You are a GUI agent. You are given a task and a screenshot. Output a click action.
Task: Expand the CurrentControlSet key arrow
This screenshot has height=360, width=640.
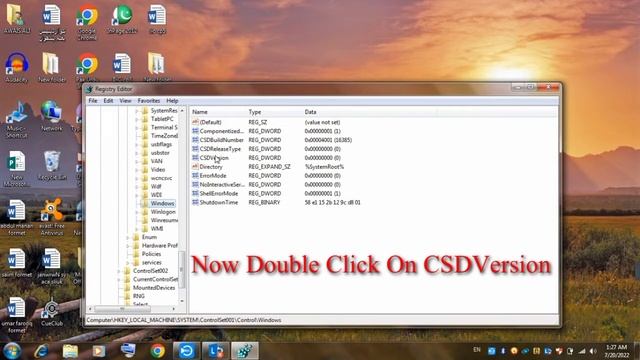pos(119,280)
